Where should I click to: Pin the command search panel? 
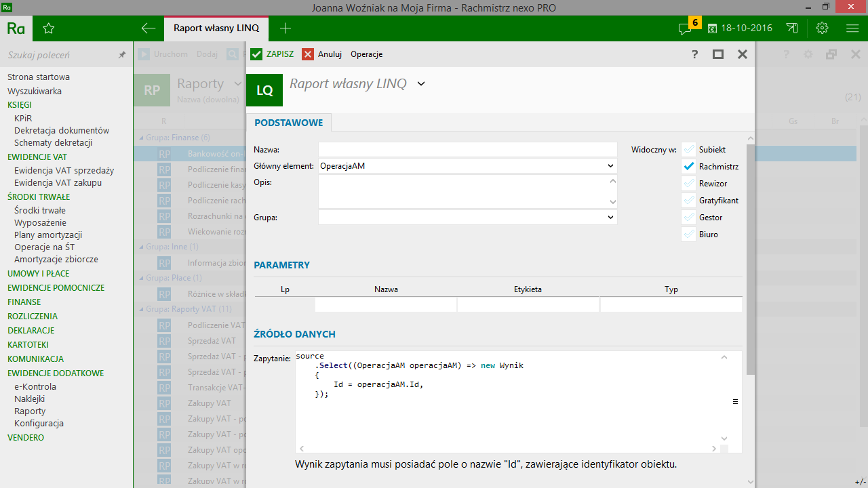tap(122, 55)
